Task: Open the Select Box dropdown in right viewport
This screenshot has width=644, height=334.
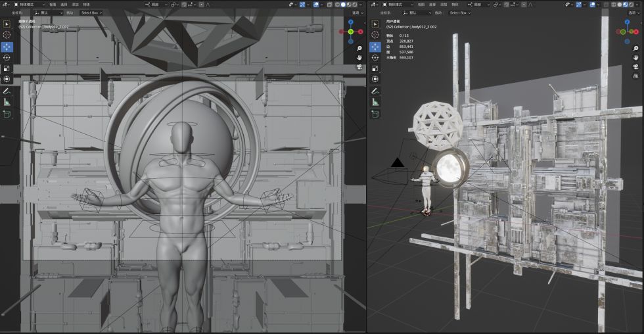Action: tap(459, 12)
